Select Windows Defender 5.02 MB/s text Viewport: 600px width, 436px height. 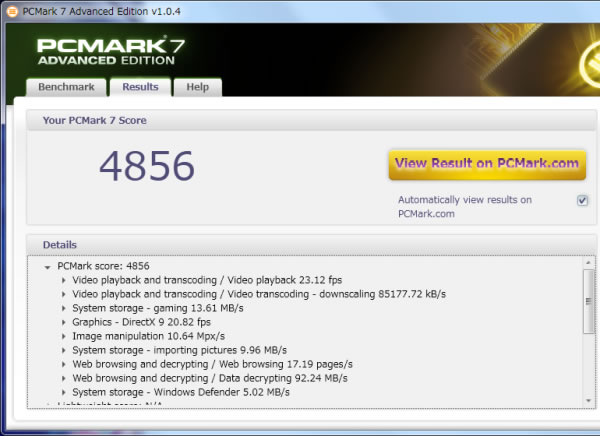click(x=181, y=392)
